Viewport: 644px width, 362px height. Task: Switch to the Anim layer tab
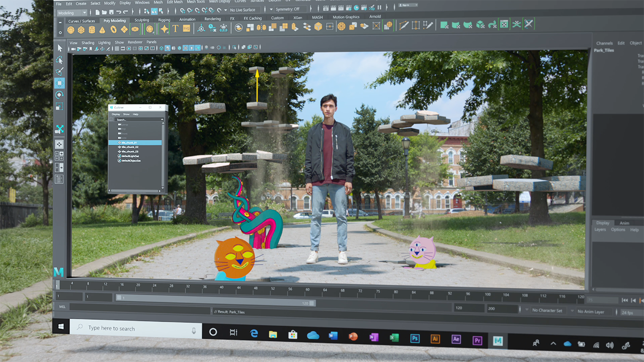point(624,223)
